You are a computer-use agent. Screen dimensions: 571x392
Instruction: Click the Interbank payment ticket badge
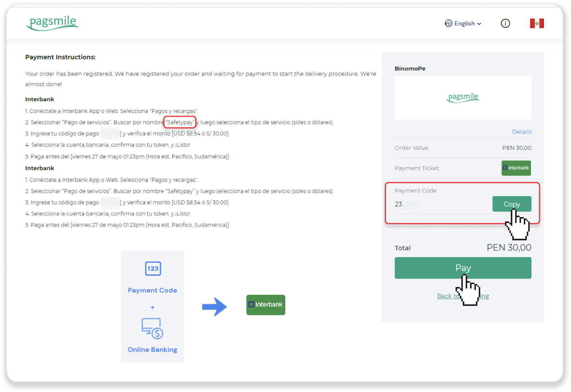pyautogui.click(x=516, y=168)
